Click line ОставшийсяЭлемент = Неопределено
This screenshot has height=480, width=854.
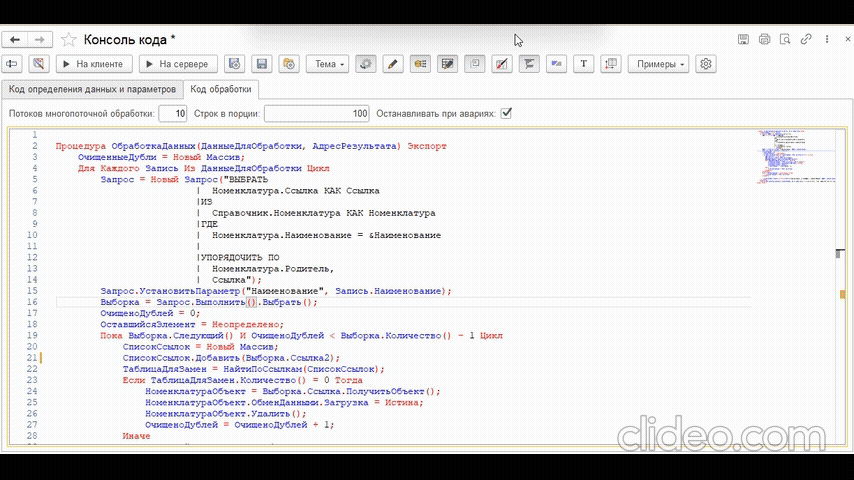coord(192,324)
